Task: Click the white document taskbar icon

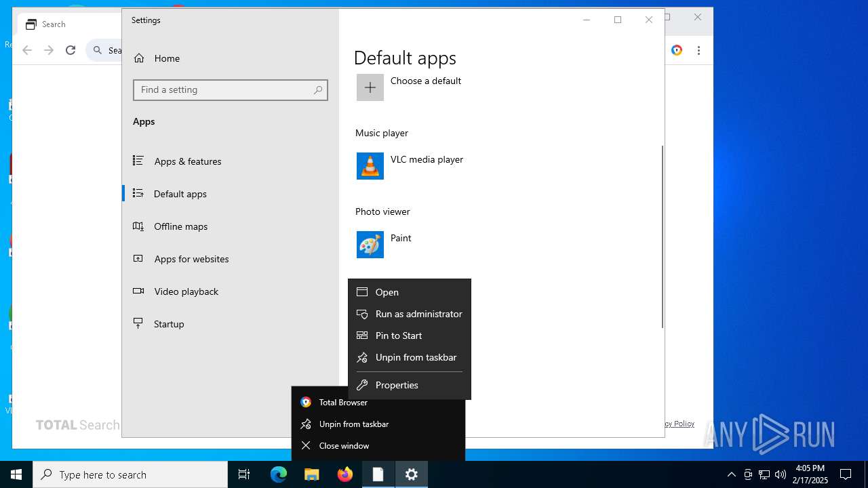Action: pyautogui.click(x=378, y=474)
